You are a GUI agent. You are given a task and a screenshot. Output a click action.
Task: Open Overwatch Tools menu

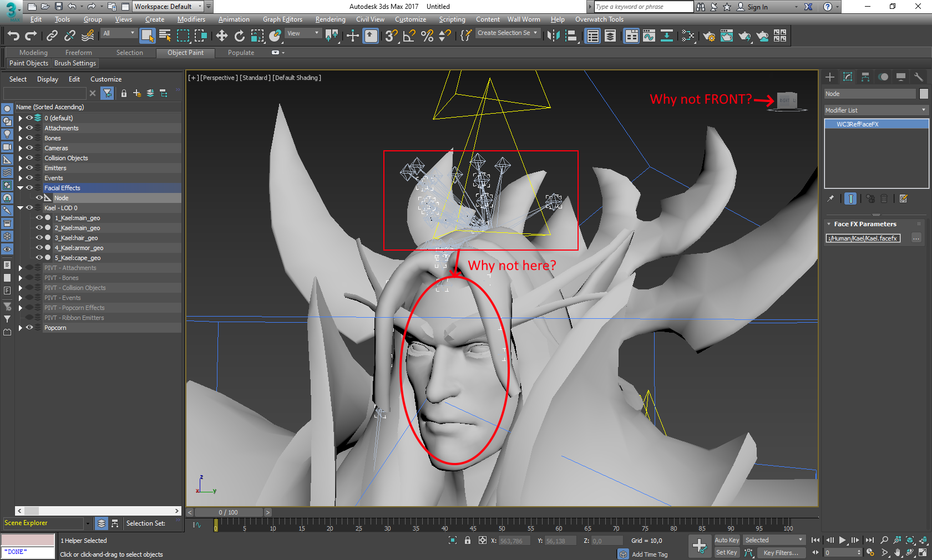click(x=599, y=19)
